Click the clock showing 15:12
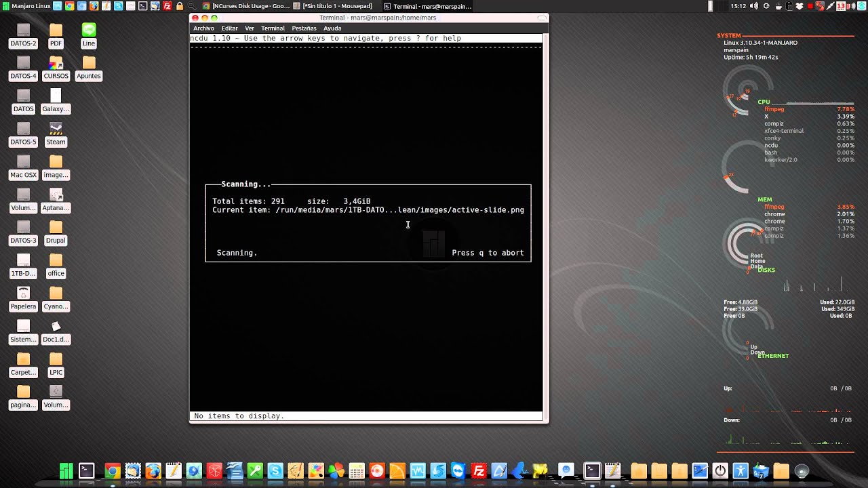 click(x=738, y=6)
